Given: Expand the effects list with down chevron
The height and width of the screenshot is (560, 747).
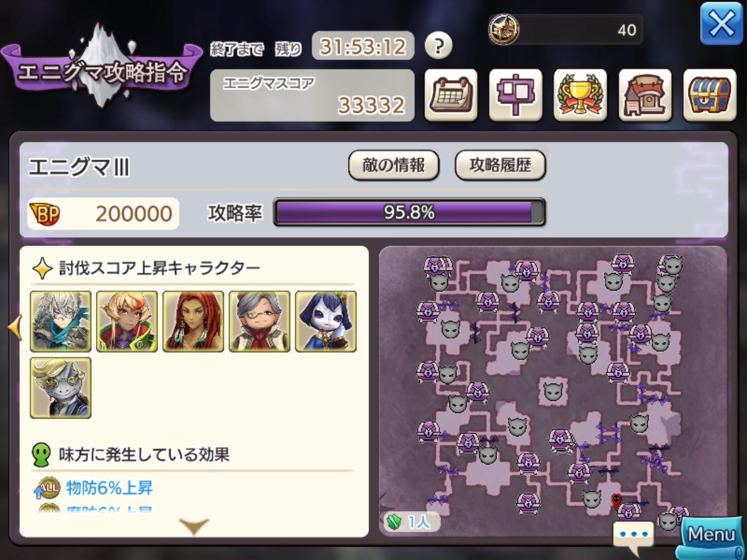Looking at the screenshot, I should [x=194, y=526].
